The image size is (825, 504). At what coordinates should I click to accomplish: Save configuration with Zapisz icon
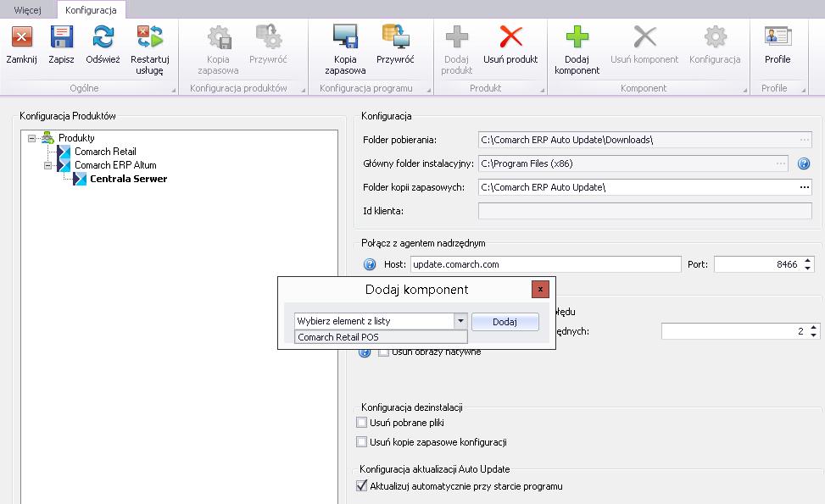62,36
